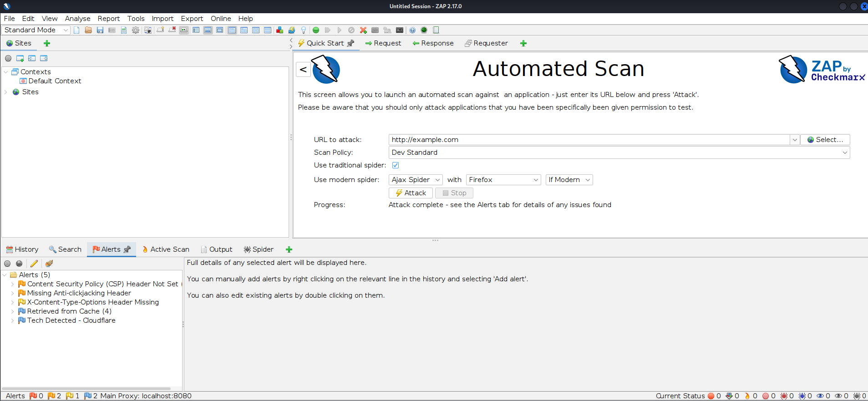Collapse the Contexts tree node

(x=6, y=72)
